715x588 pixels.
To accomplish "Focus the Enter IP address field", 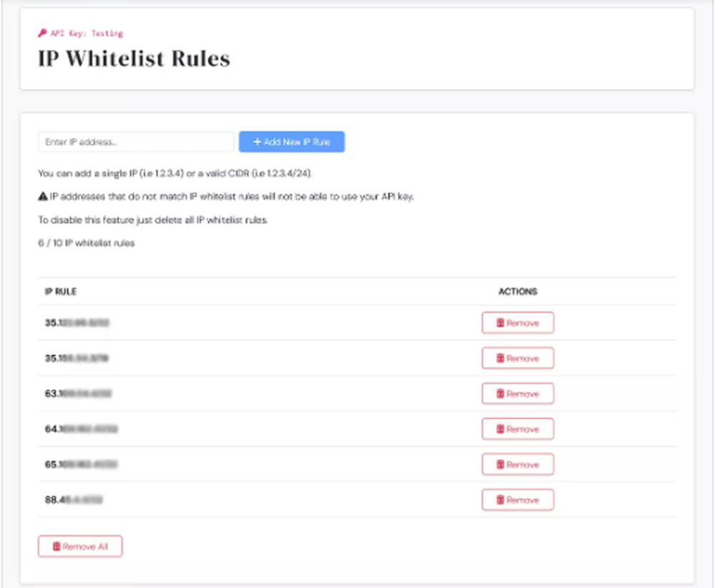I will pyautogui.click(x=136, y=142).
